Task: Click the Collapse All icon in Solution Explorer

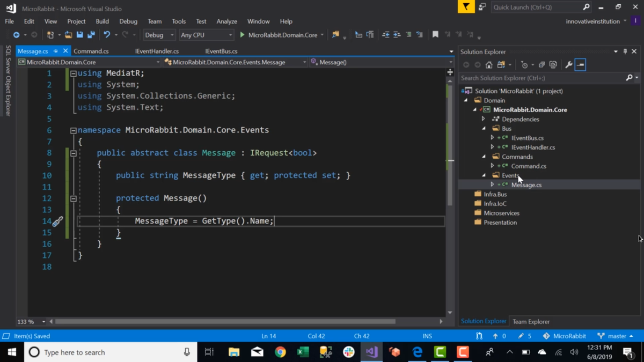Action: [x=541, y=65]
